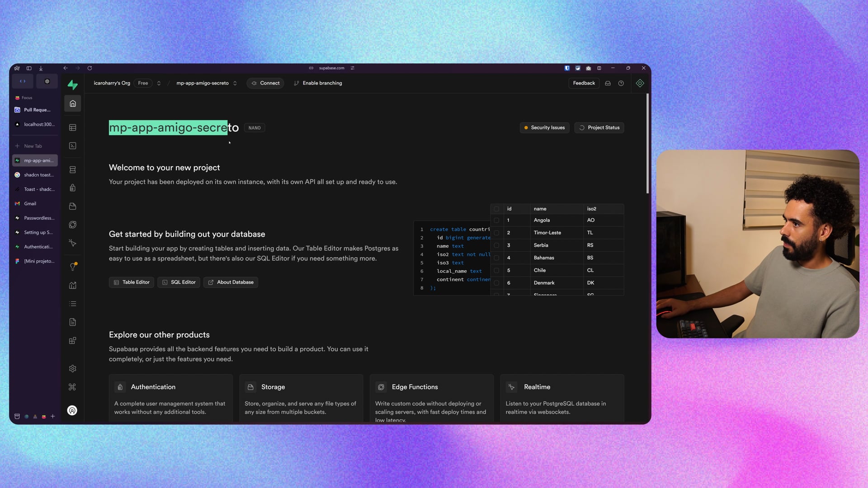The width and height of the screenshot is (868, 488).
Task: Open the Storage sidebar icon
Action: click(x=72, y=206)
